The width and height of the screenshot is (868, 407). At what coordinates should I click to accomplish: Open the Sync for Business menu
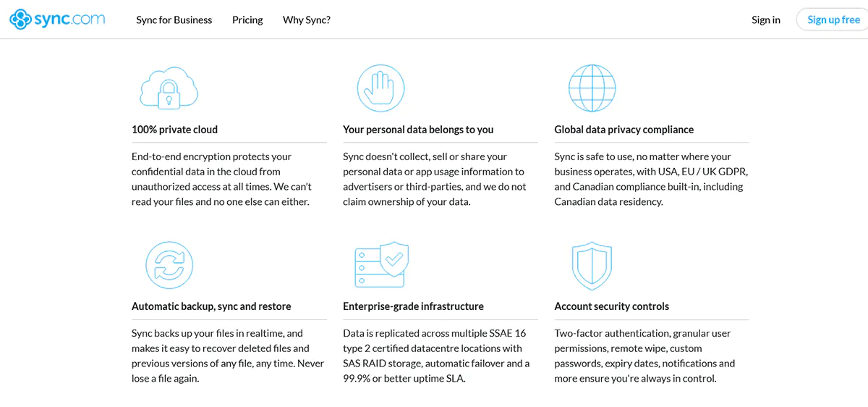point(174,20)
